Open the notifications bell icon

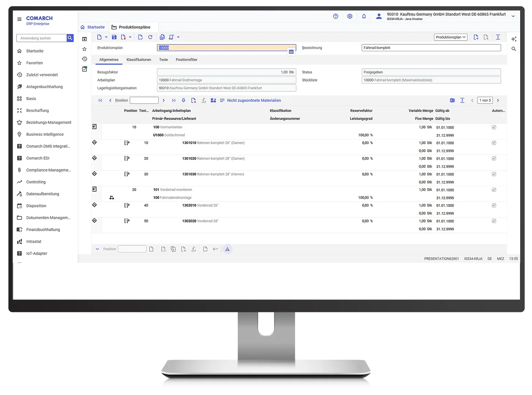tap(364, 16)
